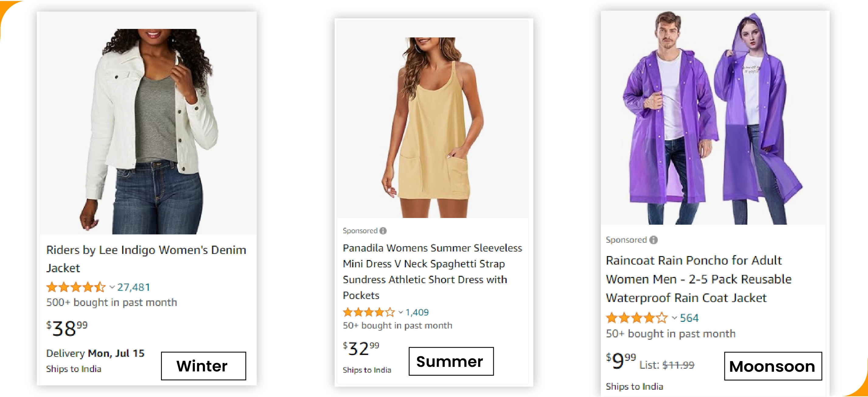Image resolution: width=868 pixels, height=397 pixels.
Task: Expand the denim jacket rating chevron
Action: click(112, 287)
